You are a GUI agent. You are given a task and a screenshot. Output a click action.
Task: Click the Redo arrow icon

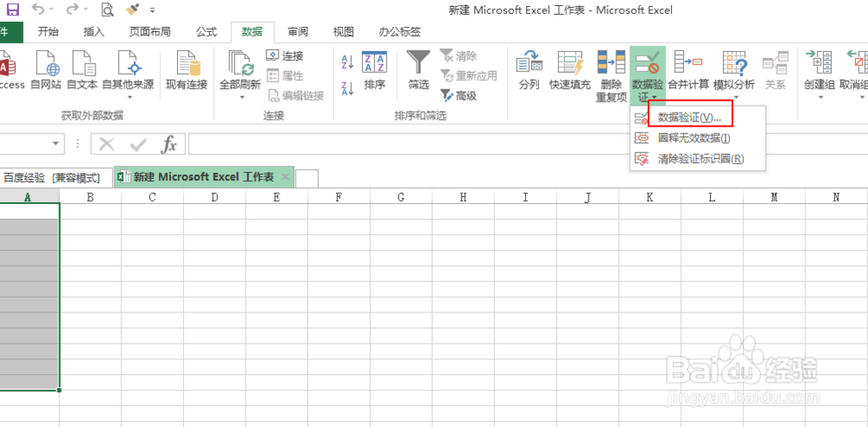click(71, 10)
